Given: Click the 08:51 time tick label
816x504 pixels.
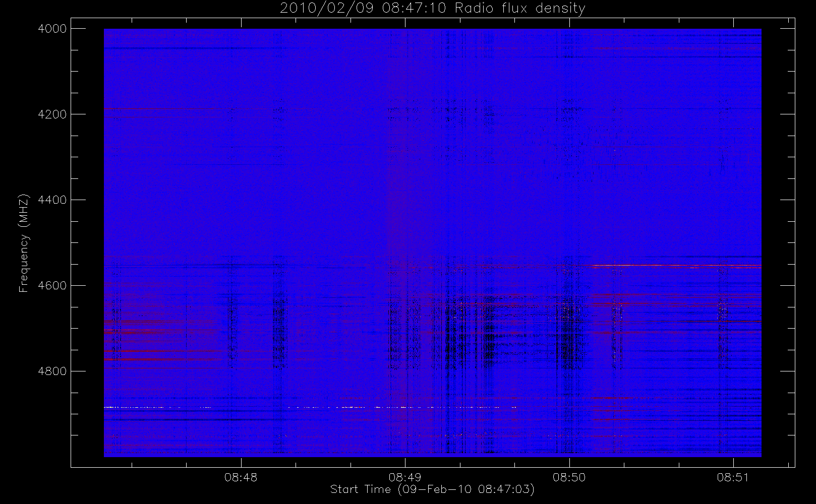Looking at the screenshot, I should point(733,477).
